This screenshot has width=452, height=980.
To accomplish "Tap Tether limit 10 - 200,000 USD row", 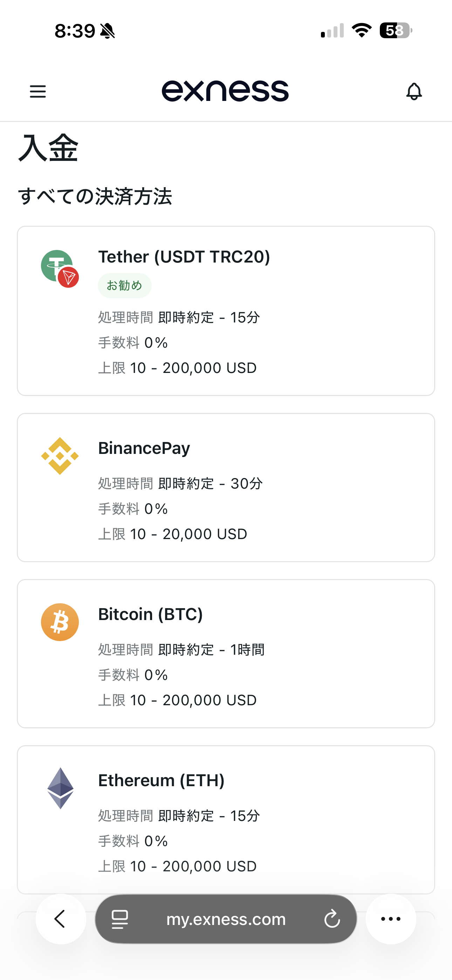I will pyautogui.click(x=177, y=368).
